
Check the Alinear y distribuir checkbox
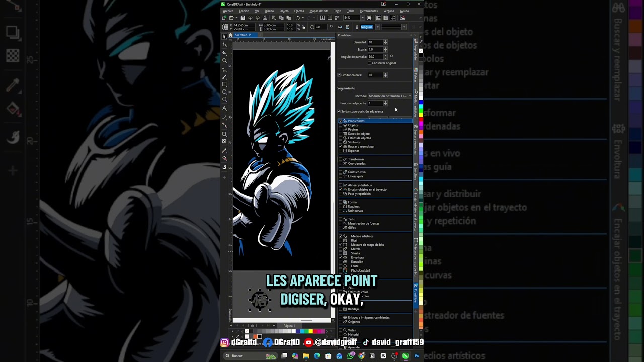pos(340,185)
